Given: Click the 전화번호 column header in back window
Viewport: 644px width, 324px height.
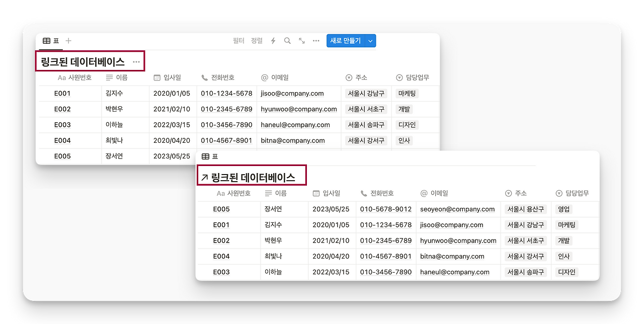Looking at the screenshot, I should pos(218,77).
